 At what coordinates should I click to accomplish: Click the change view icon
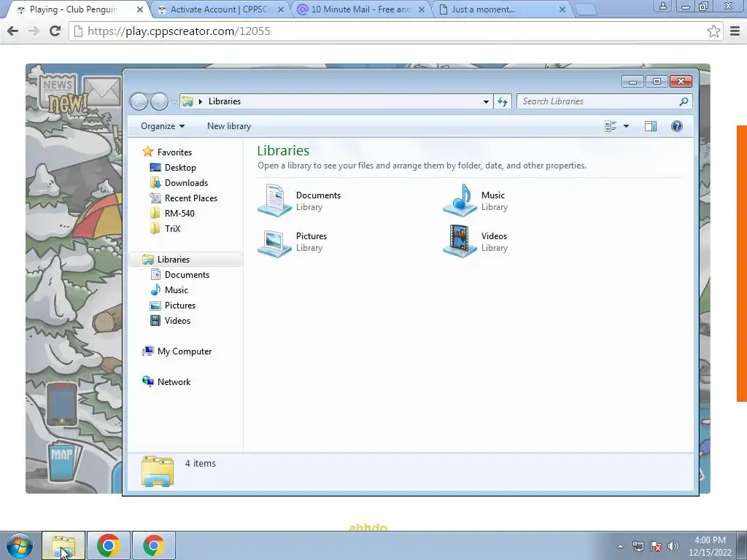(611, 126)
